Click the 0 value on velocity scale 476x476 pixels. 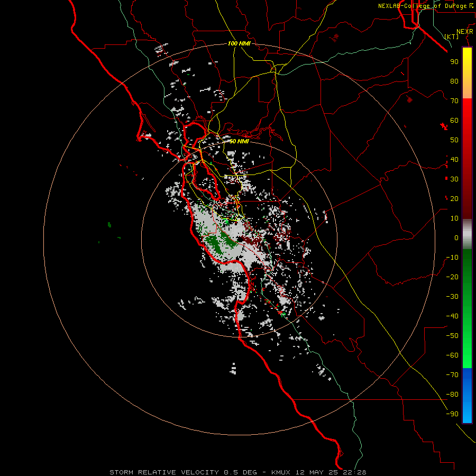[x=456, y=238]
